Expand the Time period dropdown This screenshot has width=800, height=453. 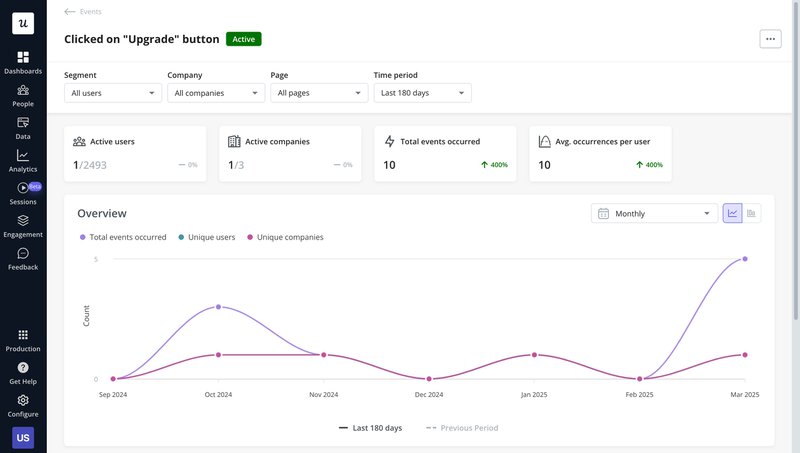(422, 93)
